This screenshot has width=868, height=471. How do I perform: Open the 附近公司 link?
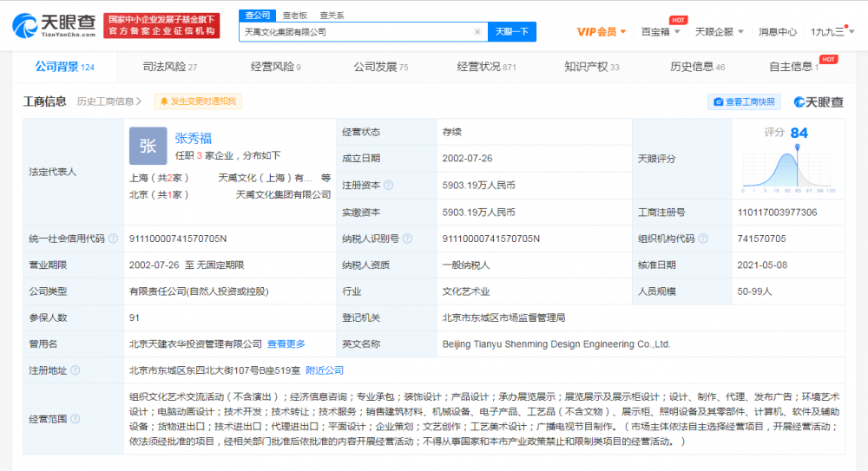click(x=325, y=370)
